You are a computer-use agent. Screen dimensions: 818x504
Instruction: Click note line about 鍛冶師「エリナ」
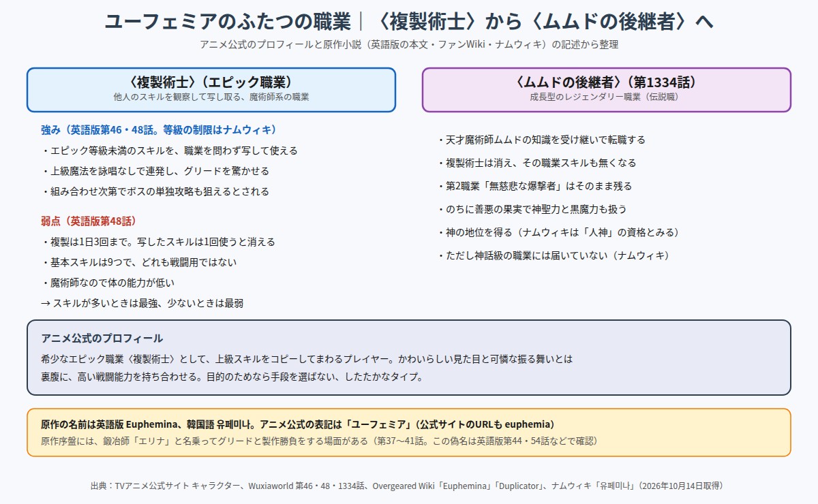319,441
